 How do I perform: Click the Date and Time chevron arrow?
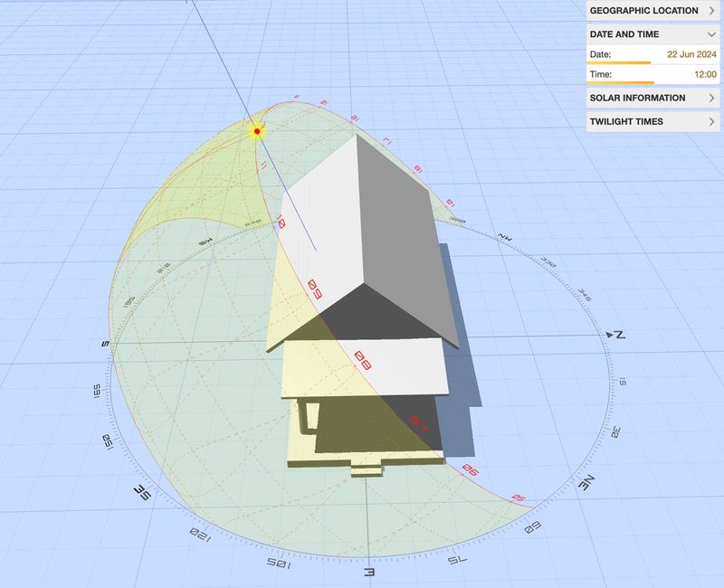click(x=711, y=34)
